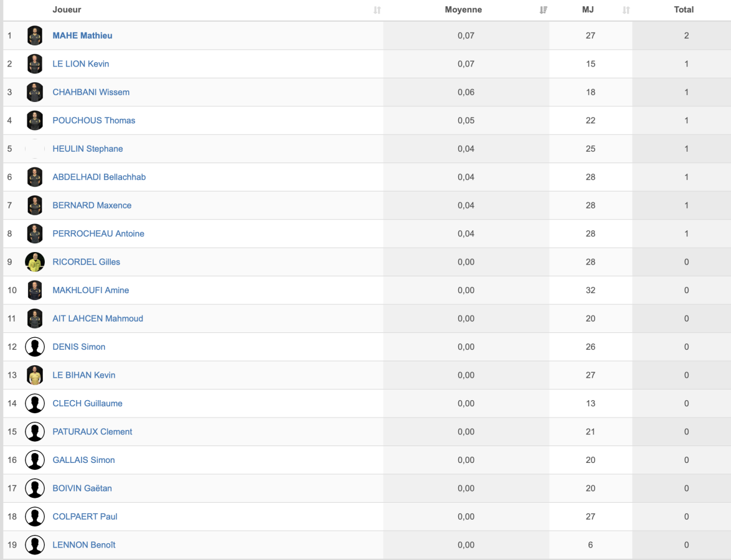Screen dimensions: 731x560
Task: Click the Total column header
Action: [684, 10]
